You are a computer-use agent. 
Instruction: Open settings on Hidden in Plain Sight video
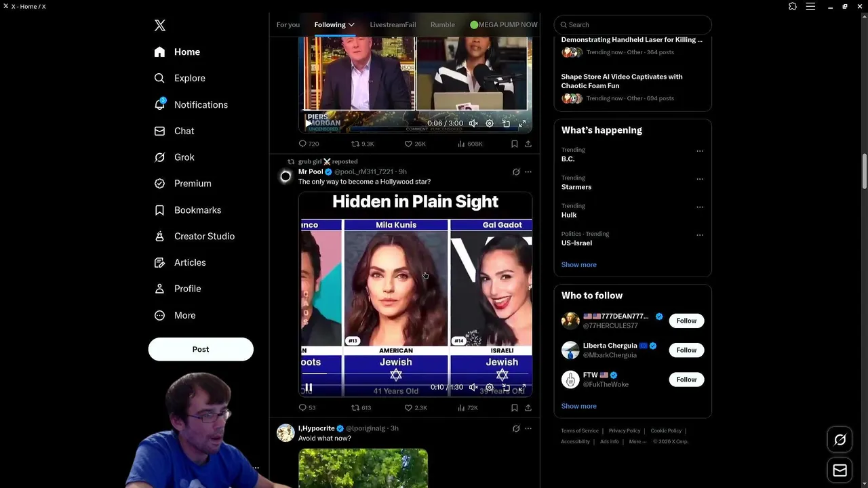tap(490, 387)
